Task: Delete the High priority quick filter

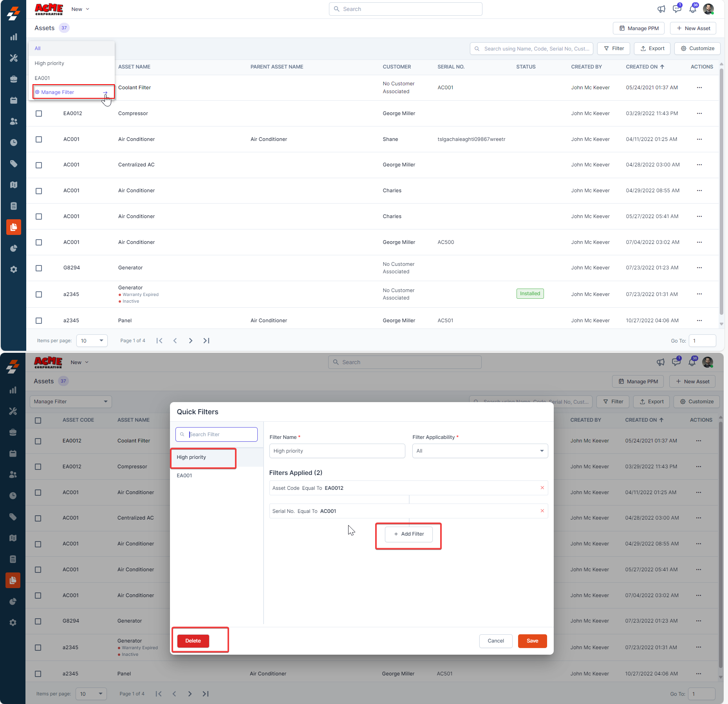Action: pyautogui.click(x=193, y=641)
